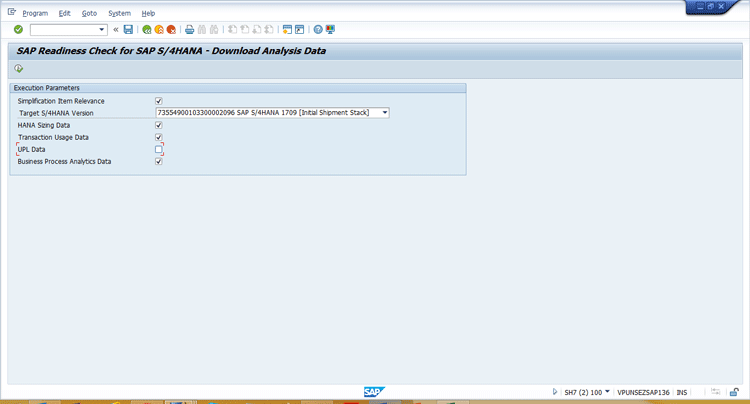The width and height of the screenshot is (750, 404).
Task: Uncheck Simplification Item Relevance checkbox
Action: coord(159,101)
